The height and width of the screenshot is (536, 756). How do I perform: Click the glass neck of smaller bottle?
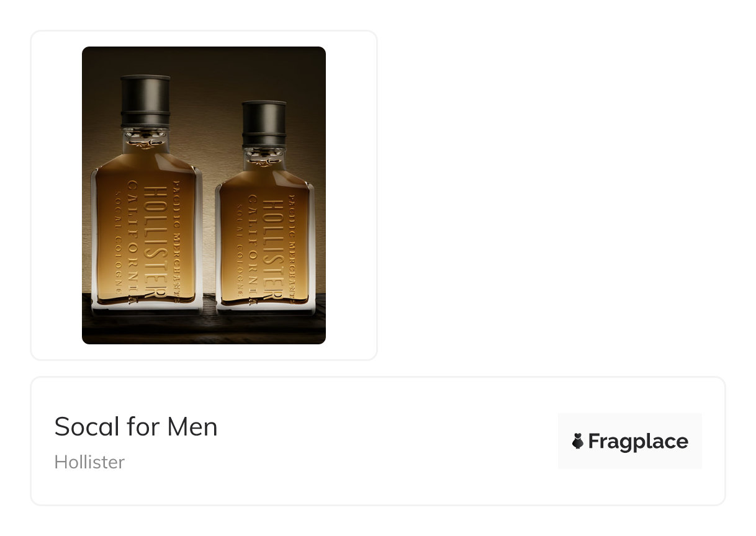tap(264, 158)
